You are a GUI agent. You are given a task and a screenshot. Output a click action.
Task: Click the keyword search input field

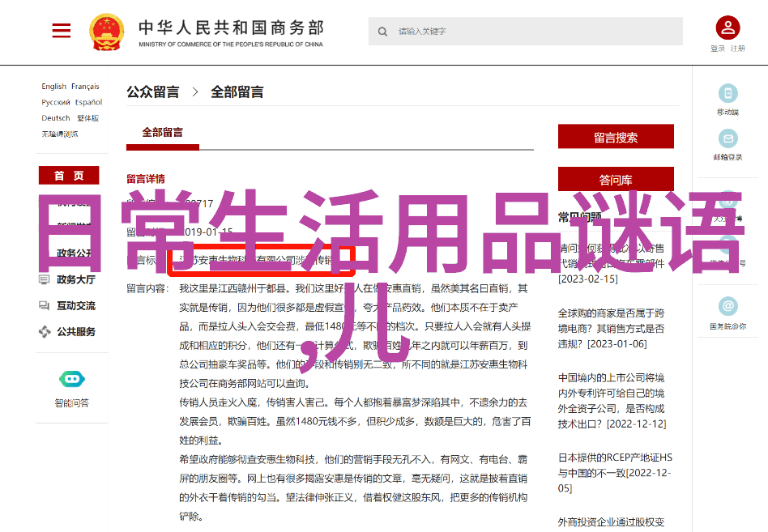[535, 32]
